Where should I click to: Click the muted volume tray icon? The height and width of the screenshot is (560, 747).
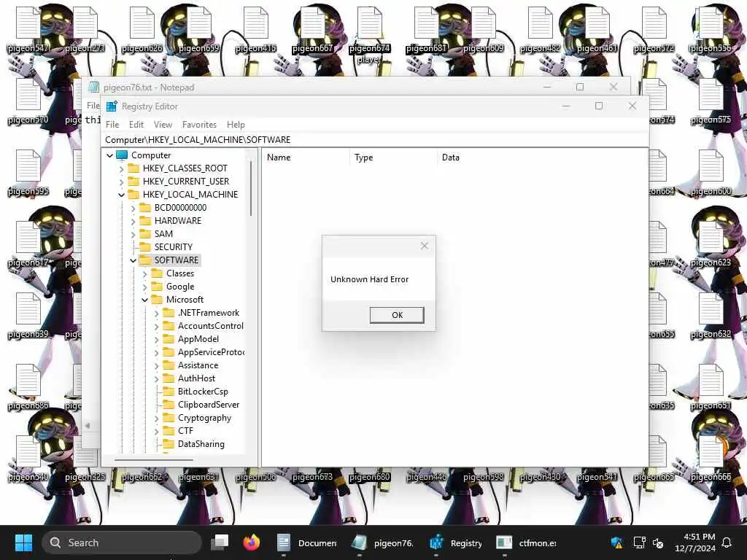tap(659, 542)
